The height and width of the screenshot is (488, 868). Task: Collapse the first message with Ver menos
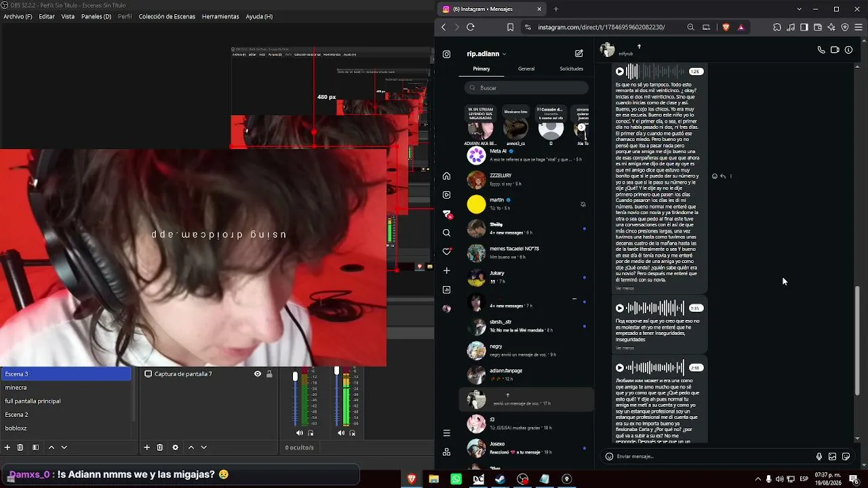(625, 288)
